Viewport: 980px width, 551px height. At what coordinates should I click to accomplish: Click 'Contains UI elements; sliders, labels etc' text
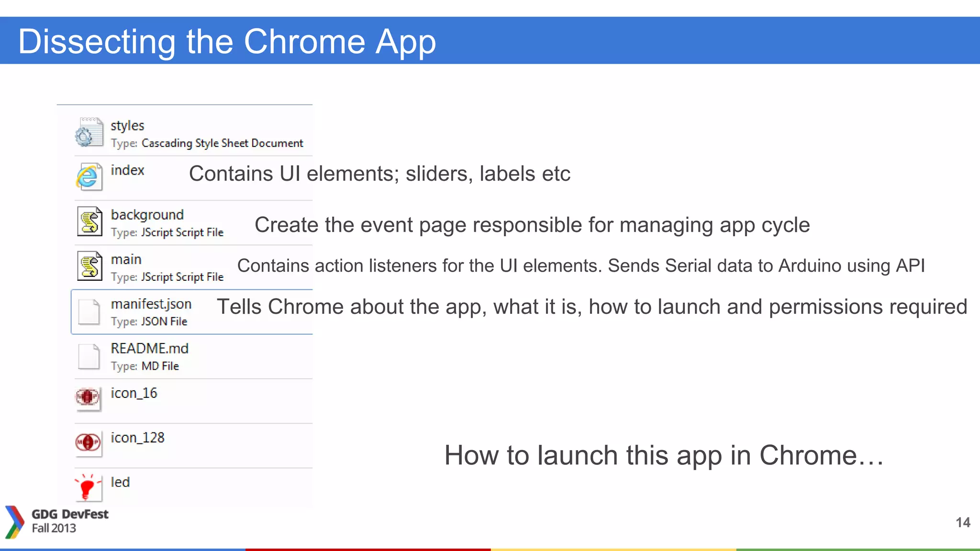(x=379, y=174)
